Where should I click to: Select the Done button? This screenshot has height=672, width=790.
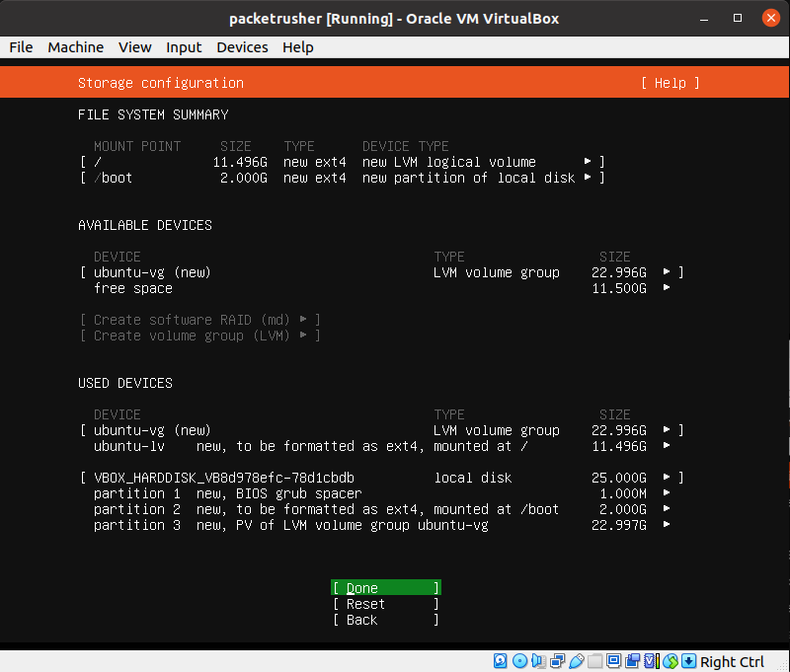[x=385, y=588]
